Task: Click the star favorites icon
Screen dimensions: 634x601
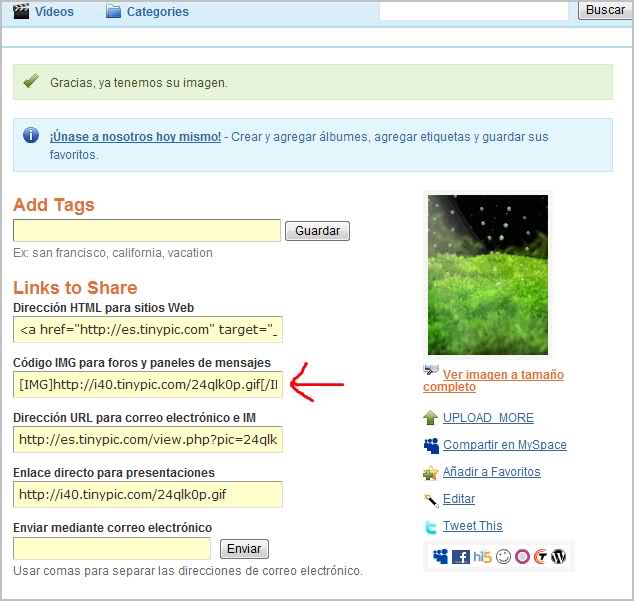Action: [431, 472]
